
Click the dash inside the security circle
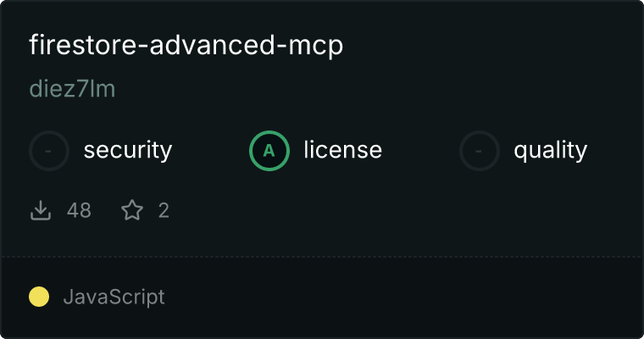pyautogui.click(x=48, y=151)
